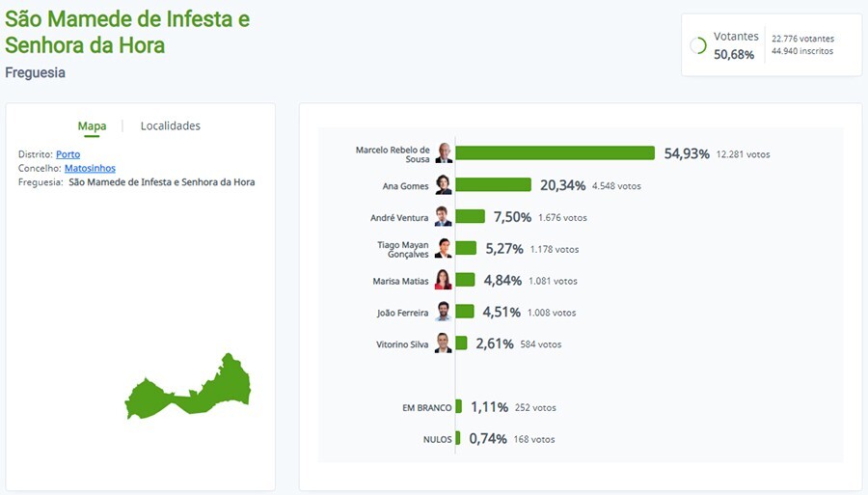Click Tiago Mayan Gonçalves' candidate photo
Image resolution: width=868 pixels, height=495 pixels.
[443, 248]
